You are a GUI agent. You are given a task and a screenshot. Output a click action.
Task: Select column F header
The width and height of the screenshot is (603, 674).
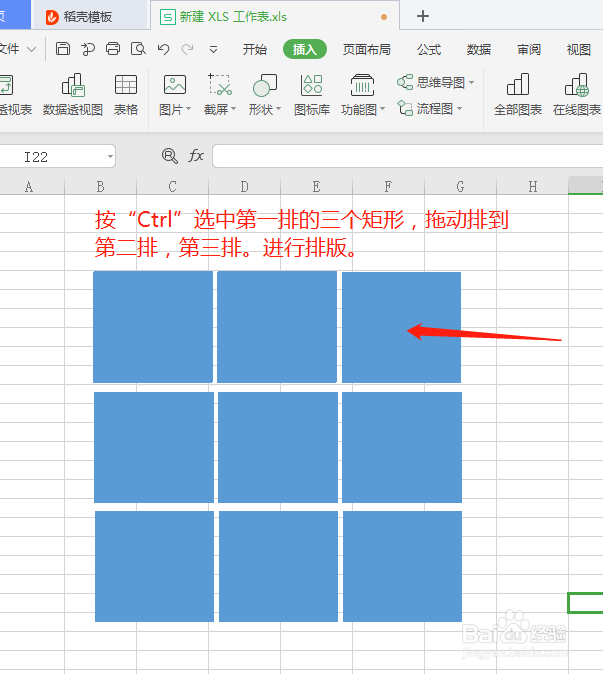pos(389,187)
